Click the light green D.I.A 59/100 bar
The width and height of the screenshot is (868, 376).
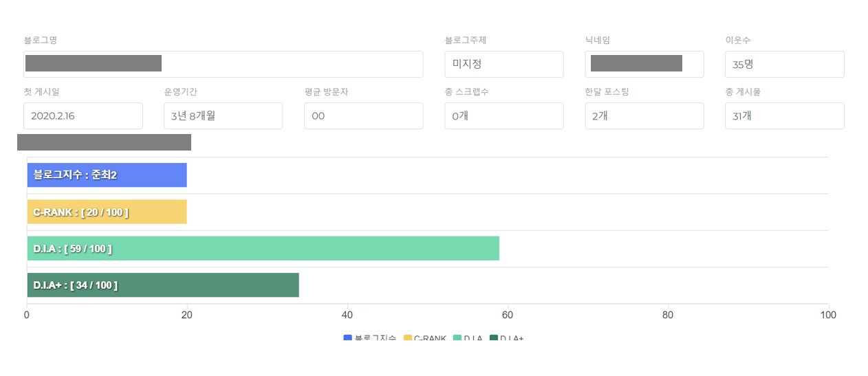[x=263, y=248]
